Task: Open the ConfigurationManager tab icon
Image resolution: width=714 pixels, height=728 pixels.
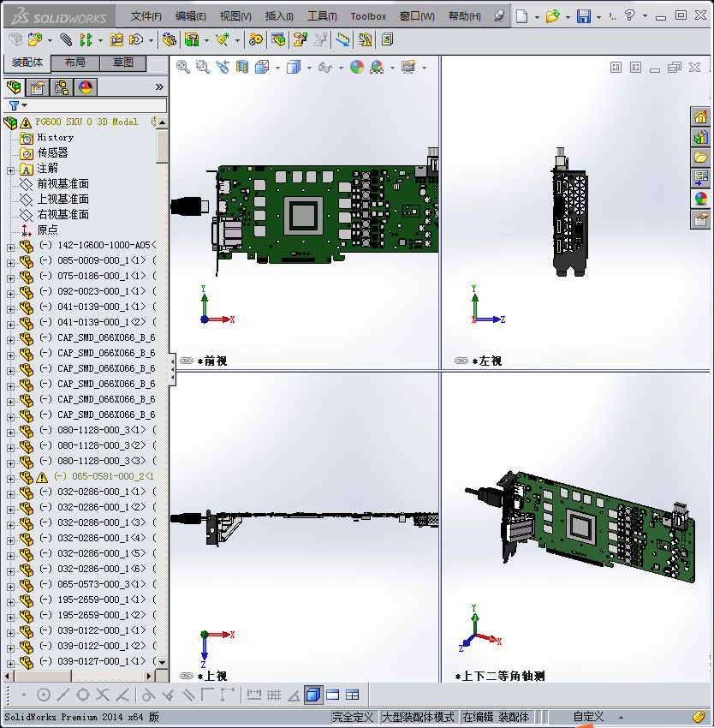Action: tap(62, 87)
